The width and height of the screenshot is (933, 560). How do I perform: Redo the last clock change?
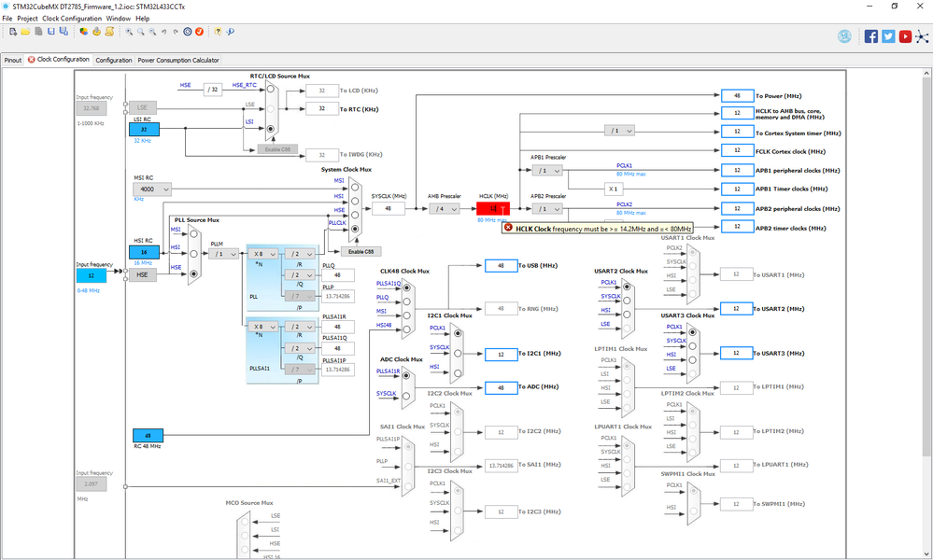[x=176, y=32]
